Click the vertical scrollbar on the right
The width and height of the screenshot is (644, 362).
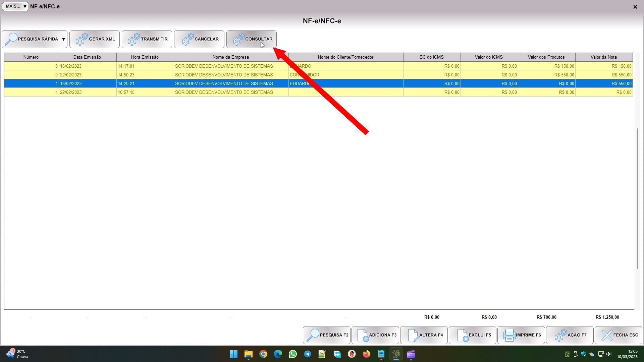(637, 198)
